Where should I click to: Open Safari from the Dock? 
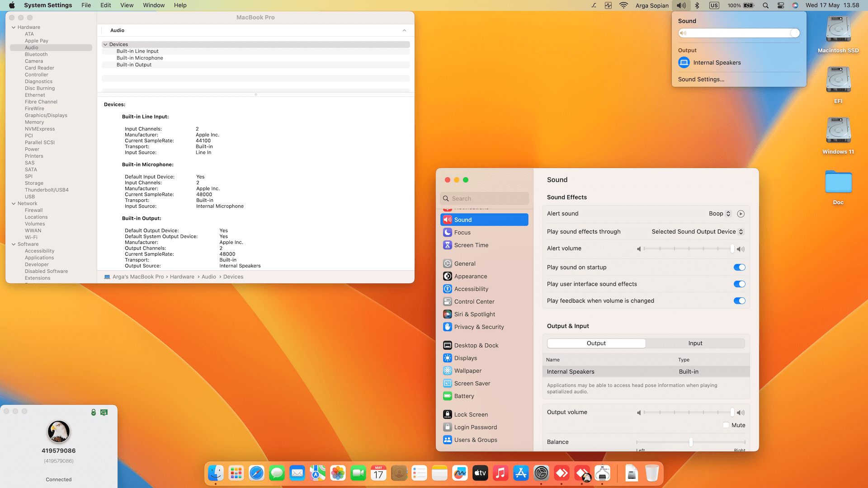[256, 473]
